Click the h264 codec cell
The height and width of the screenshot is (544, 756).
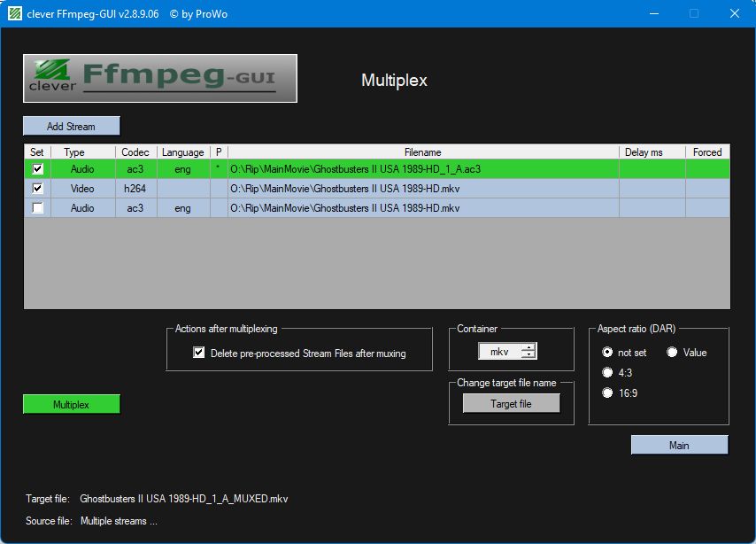click(x=135, y=188)
